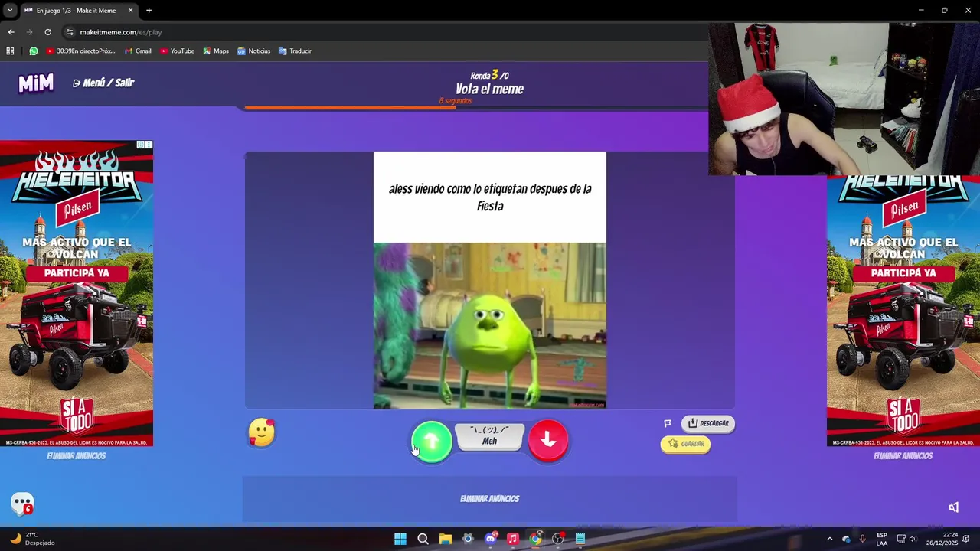980x551 pixels.
Task: Open the Gmail bookmark
Action: click(x=138, y=51)
